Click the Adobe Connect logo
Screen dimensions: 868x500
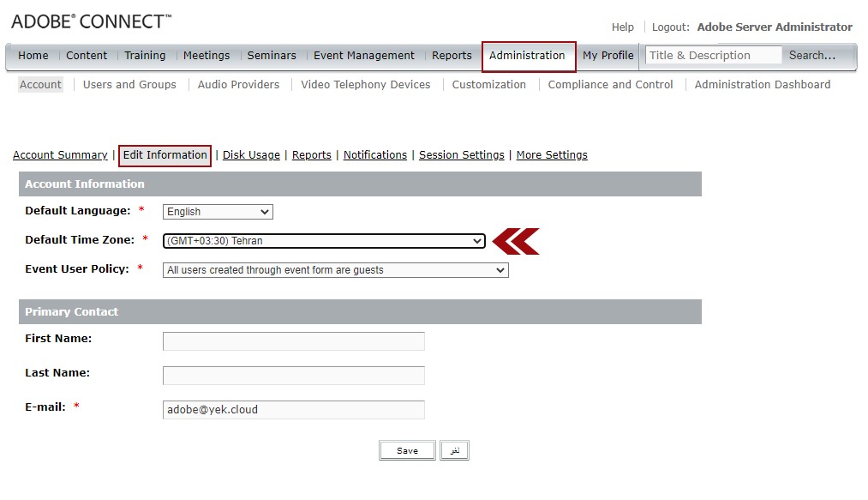point(92,21)
